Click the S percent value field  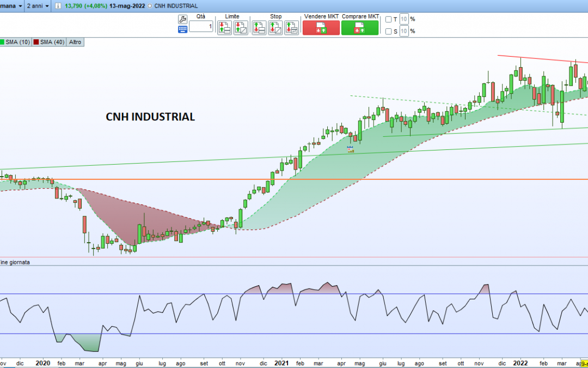[404, 31]
